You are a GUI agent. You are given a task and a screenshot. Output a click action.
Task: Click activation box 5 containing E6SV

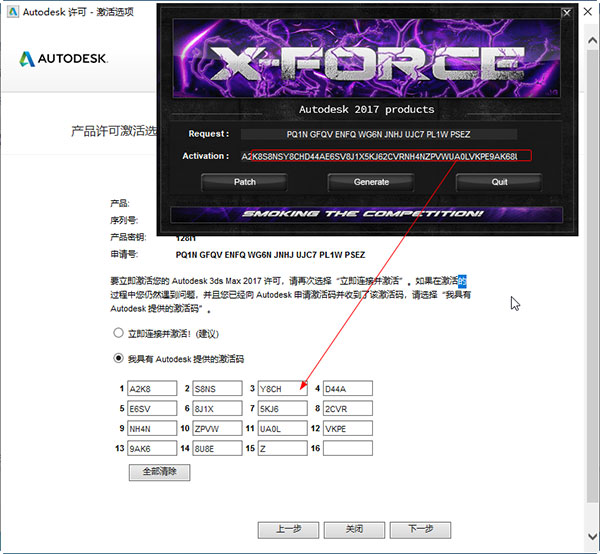point(152,408)
